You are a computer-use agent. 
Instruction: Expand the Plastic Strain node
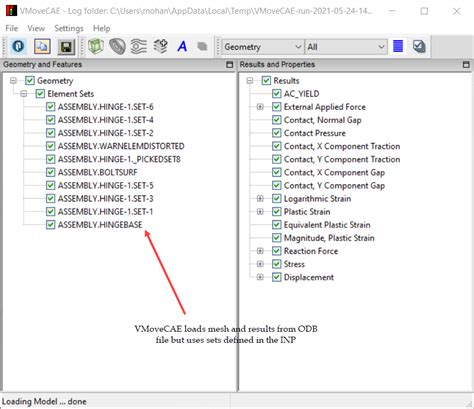(260, 212)
